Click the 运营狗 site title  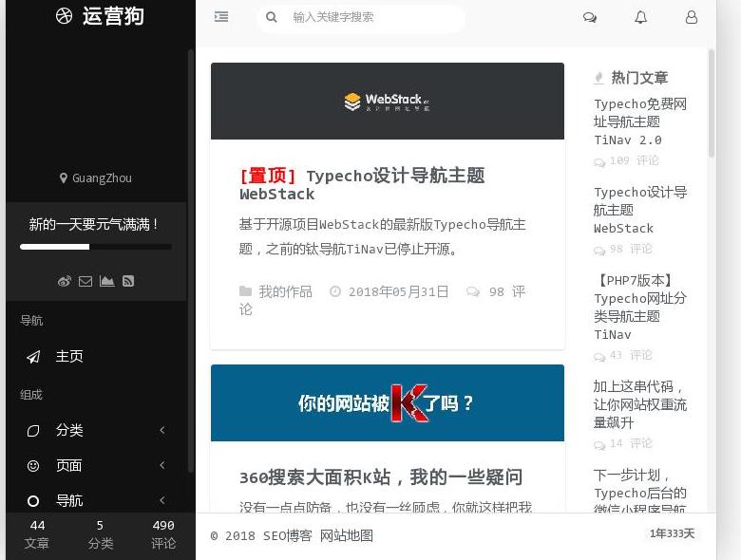[113, 16]
